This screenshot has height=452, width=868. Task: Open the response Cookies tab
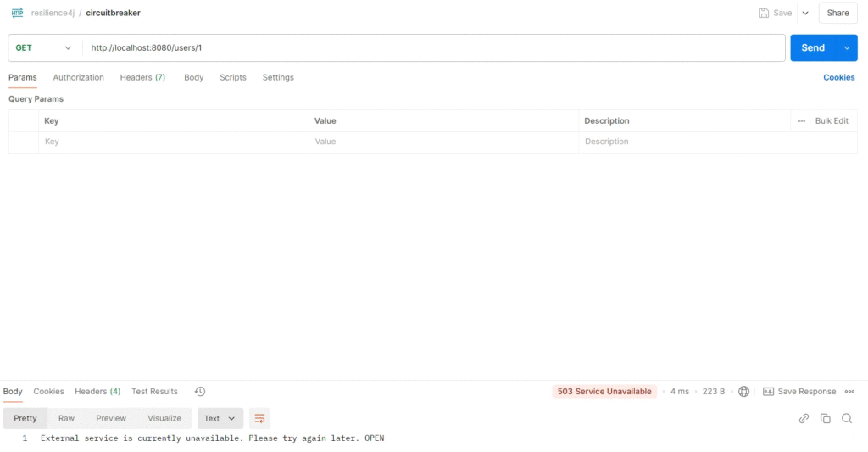click(48, 392)
